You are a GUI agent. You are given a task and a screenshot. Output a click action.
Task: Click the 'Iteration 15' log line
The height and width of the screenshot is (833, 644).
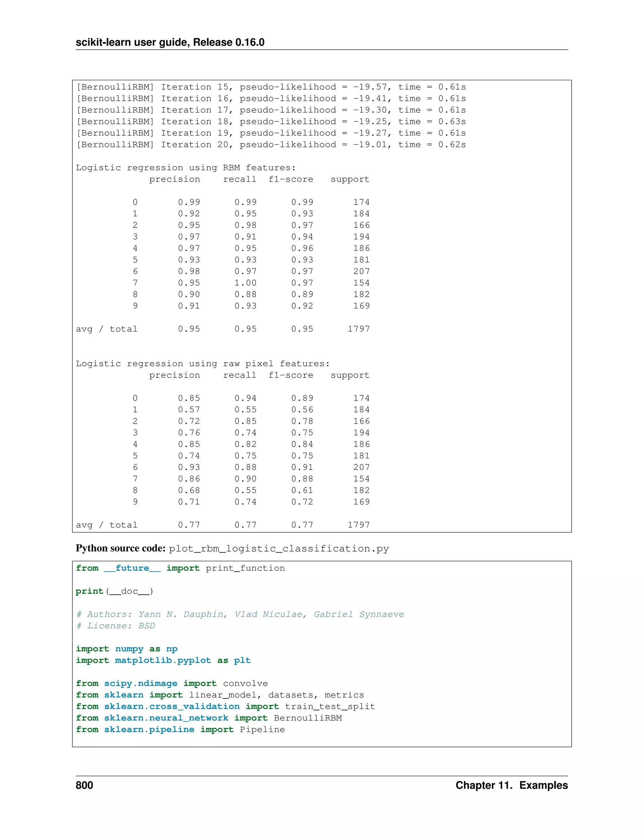(271, 87)
